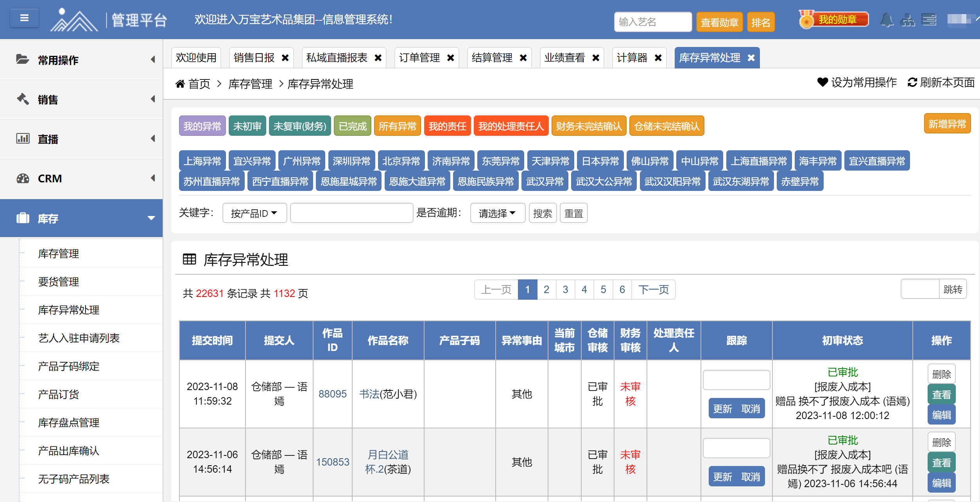Click the 输入艺名 search field
The height and width of the screenshot is (502, 980).
pyautogui.click(x=653, y=22)
